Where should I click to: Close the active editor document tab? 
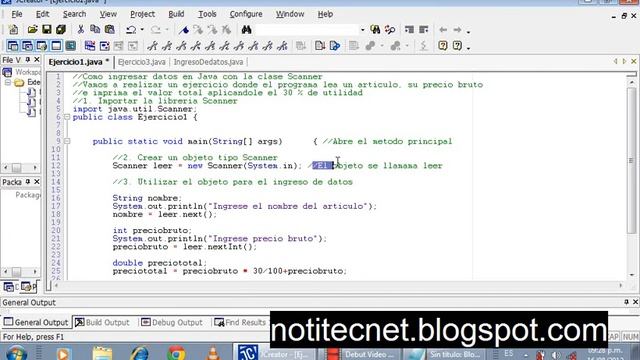coord(634,61)
